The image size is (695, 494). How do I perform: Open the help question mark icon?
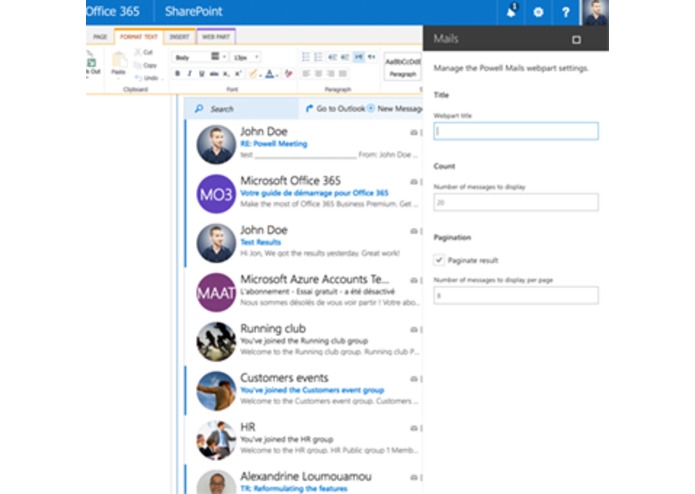coord(566,12)
